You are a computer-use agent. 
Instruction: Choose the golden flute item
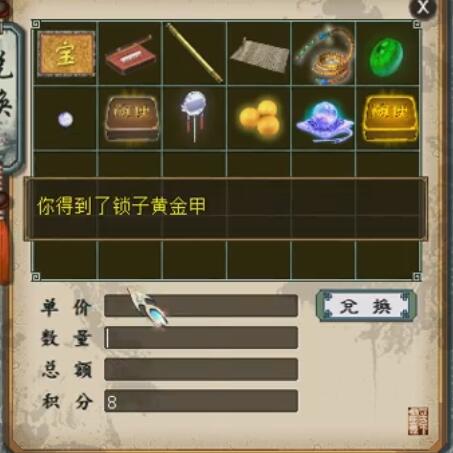(195, 53)
